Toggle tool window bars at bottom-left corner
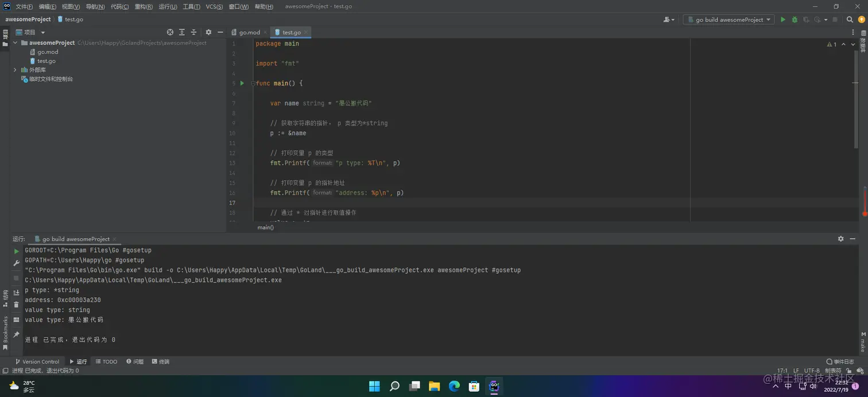This screenshot has width=868, height=397. click(5, 371)
